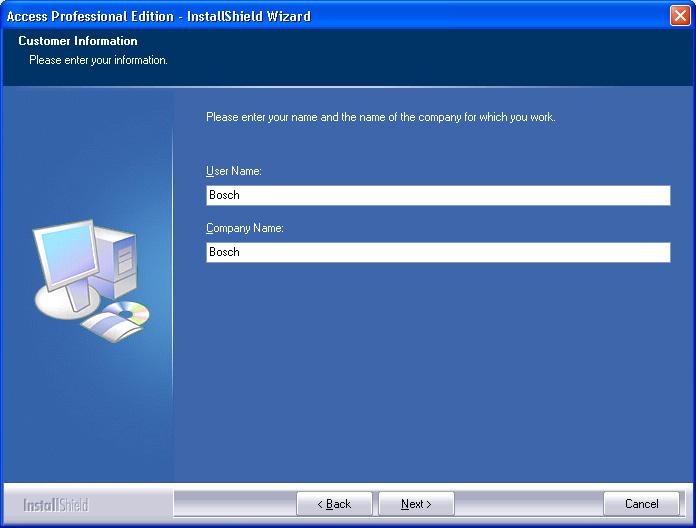Click the 'Please enter your information.' text
This screenshot has height=528, width=696.
click(99, 60)
